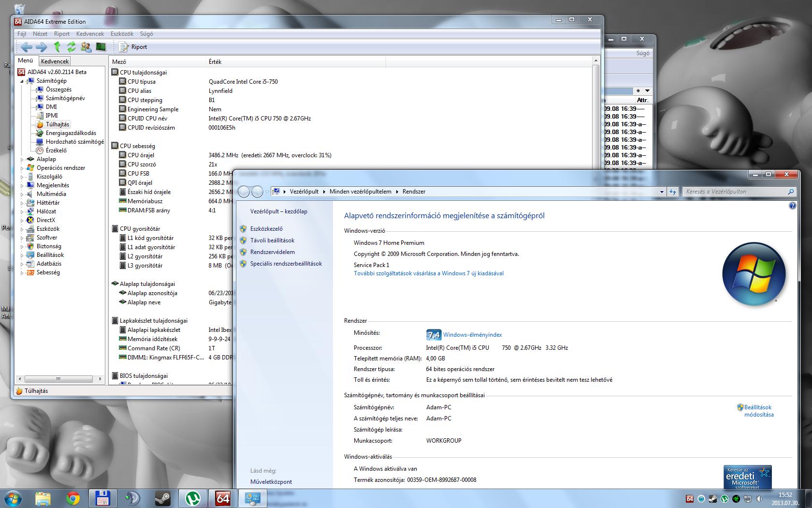Expand the Multimédia tree node
This screenshot has width=812, height=508.
tap(22, 194)
